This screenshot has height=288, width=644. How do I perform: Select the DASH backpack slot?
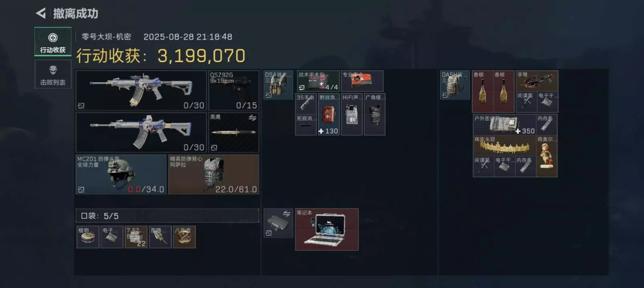click(455, 85)
